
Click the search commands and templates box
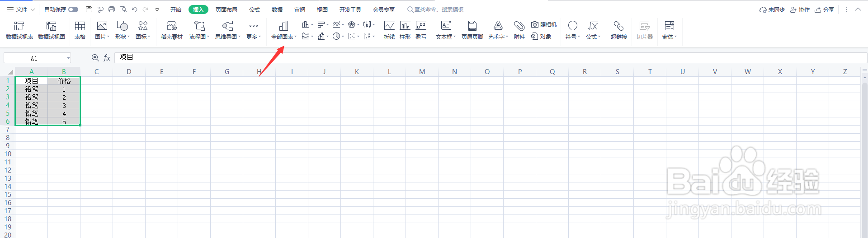click(x=435, y=9)
